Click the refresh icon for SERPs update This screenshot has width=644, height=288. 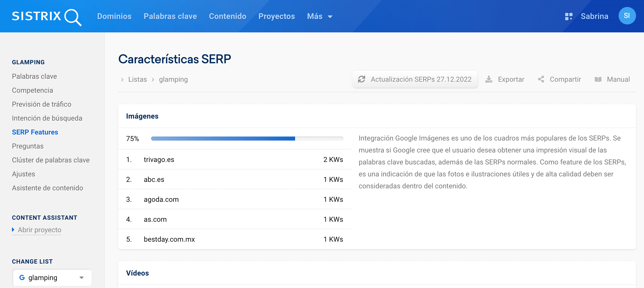pyautogui.click(x=361, y=79)
